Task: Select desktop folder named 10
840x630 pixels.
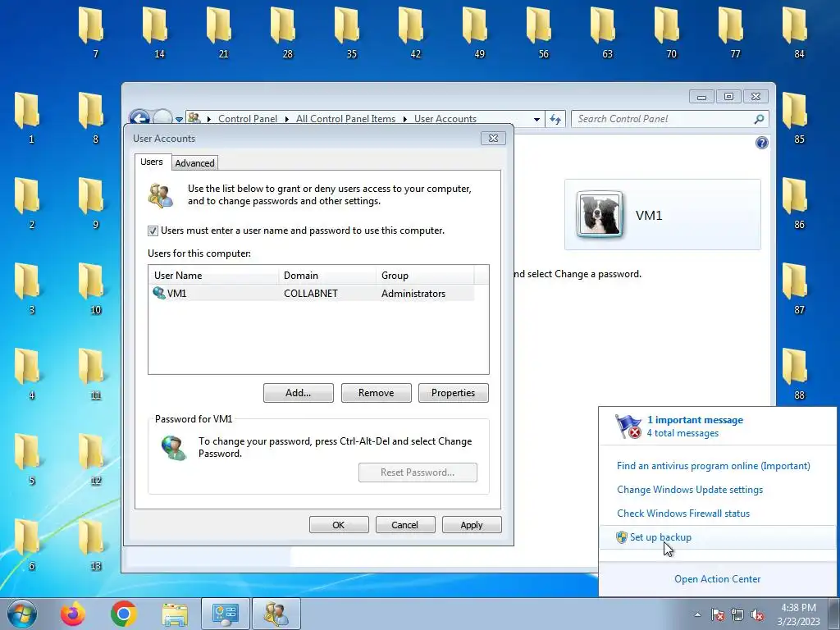Action: coord(93,288)
